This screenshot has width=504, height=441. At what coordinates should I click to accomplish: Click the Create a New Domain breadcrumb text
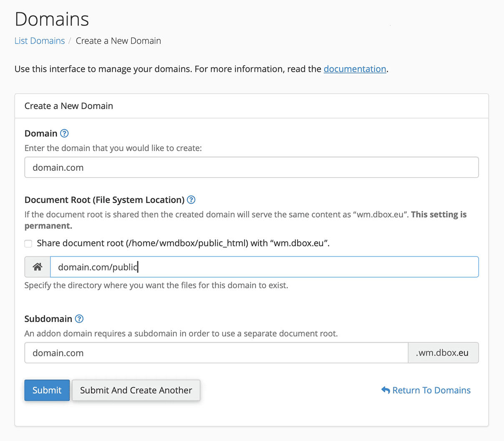118,41
